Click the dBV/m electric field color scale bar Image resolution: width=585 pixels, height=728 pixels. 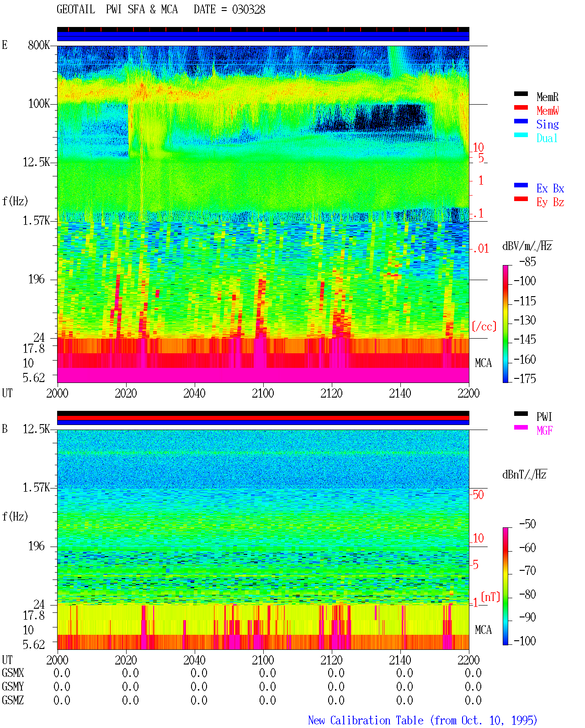[505, 324]
